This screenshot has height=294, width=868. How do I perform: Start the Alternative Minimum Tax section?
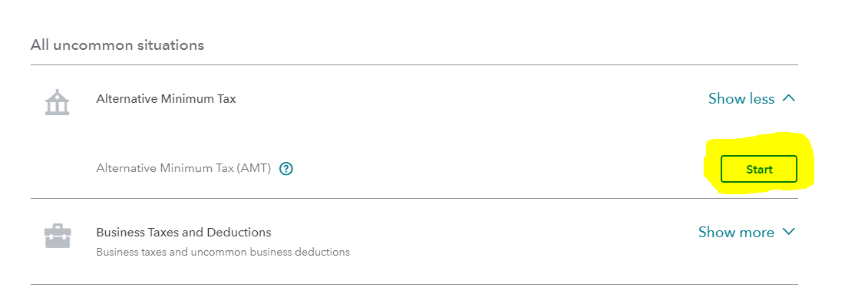759,170
